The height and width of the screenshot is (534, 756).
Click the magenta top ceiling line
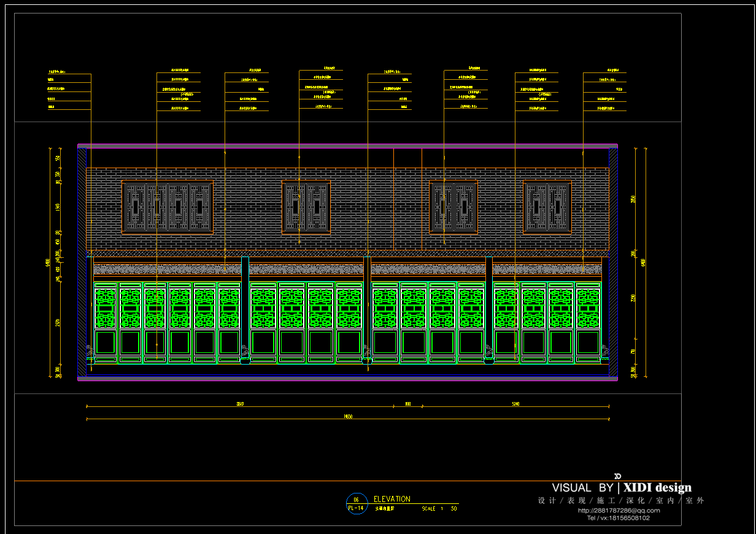coord(347,145)
